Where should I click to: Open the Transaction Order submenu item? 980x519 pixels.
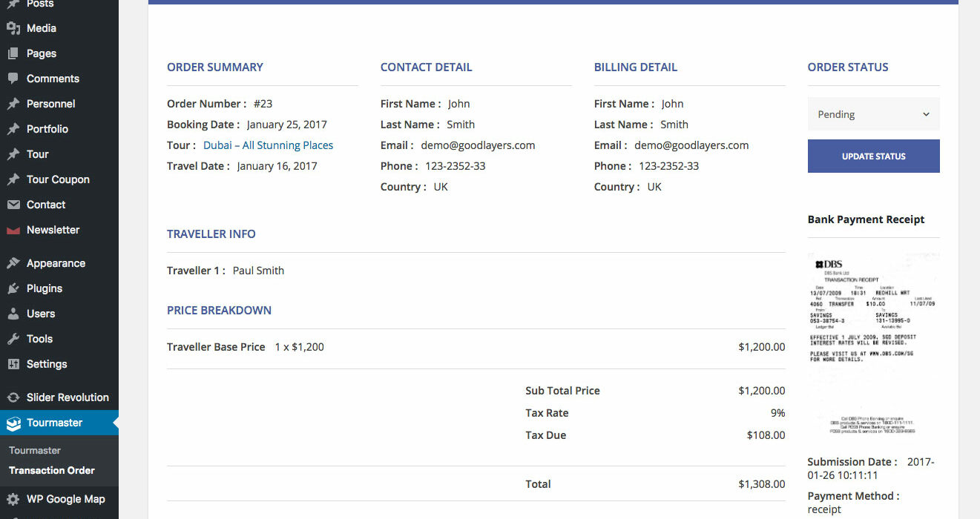[52, 470]
